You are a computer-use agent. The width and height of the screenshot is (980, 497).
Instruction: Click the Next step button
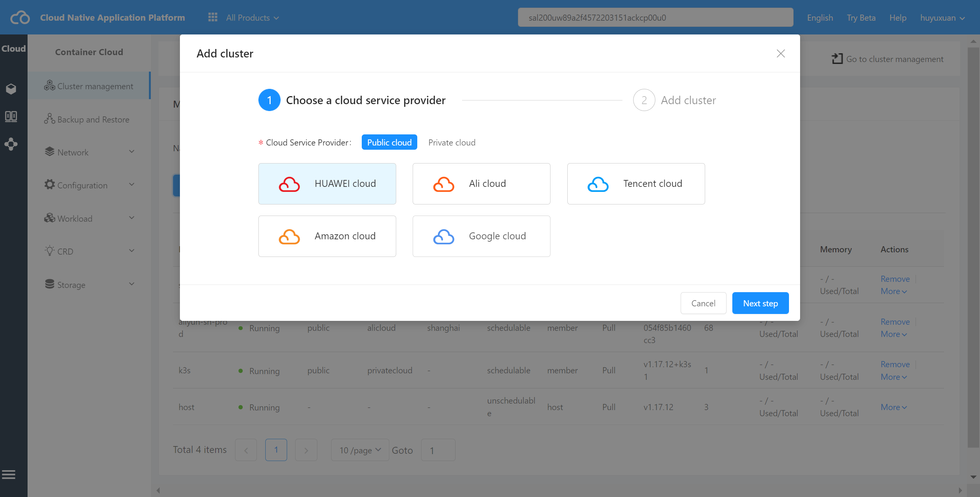tap(760, 303)
